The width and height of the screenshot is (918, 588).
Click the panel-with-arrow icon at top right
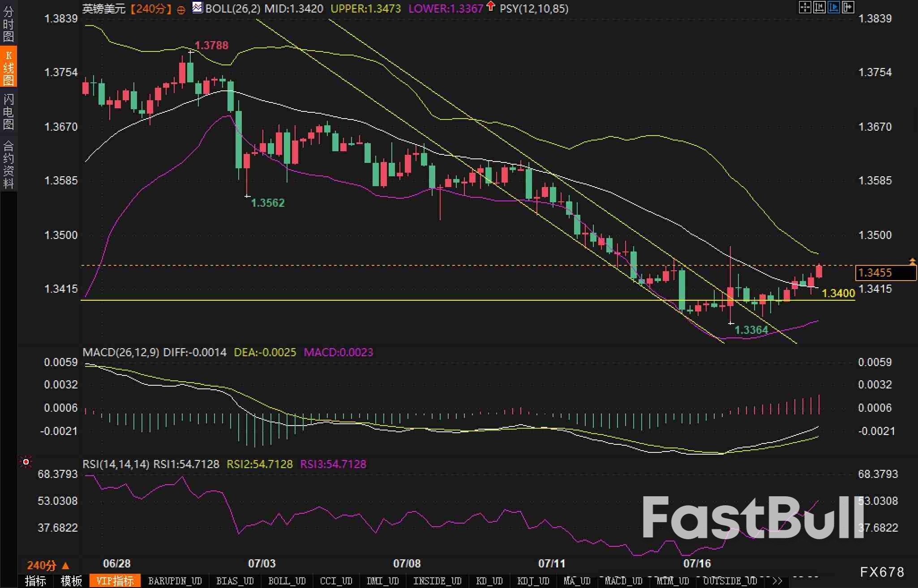pyautogui.click(x=848, y=7)
